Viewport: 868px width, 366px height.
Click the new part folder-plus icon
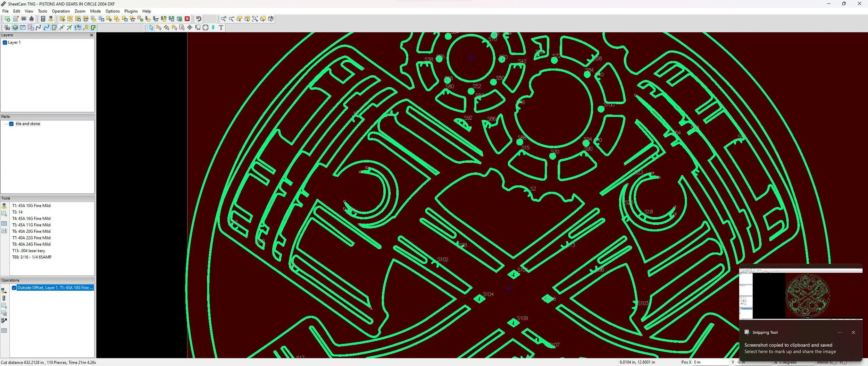109,19
